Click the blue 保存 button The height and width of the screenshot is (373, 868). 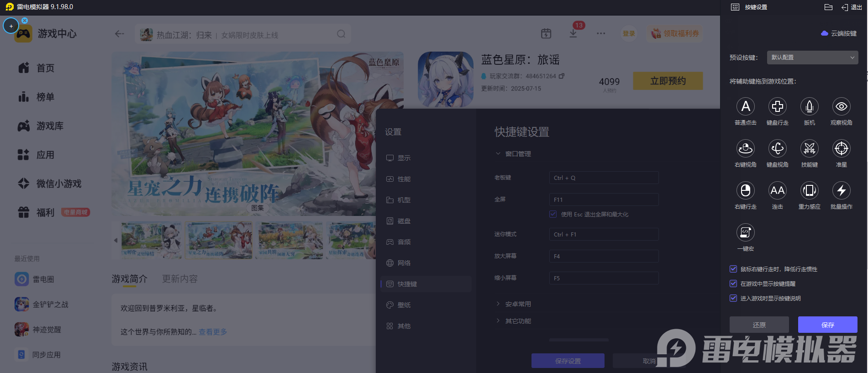(x=828, y=325)
